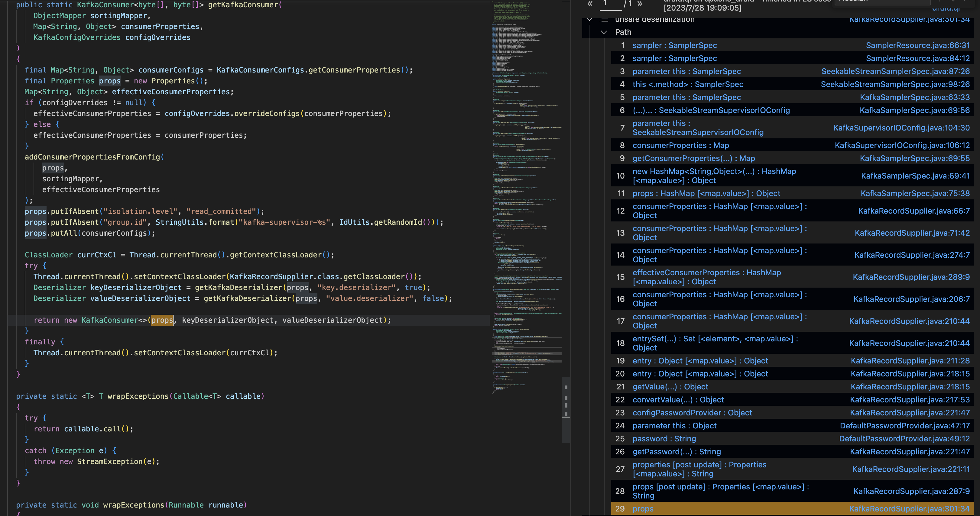980x516 pixels.
Task: Open SeekableStreamSamplerSpec.java:98:26 location
Action: click(x=895, y=84)
